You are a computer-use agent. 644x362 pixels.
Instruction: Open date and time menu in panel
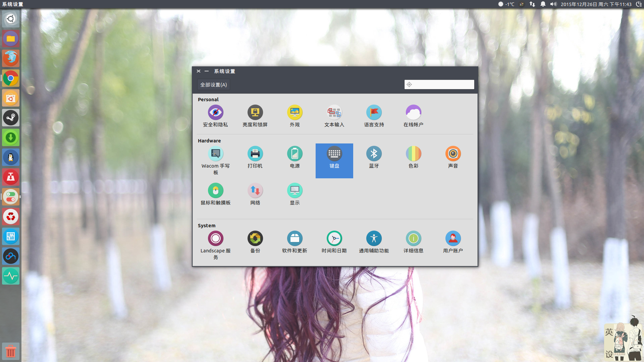(596, 4)
